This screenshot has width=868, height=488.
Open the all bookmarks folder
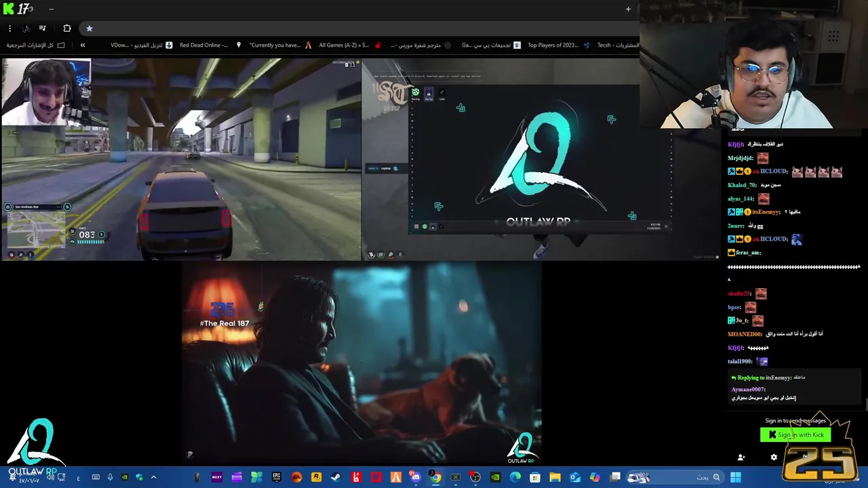point(36,45)
